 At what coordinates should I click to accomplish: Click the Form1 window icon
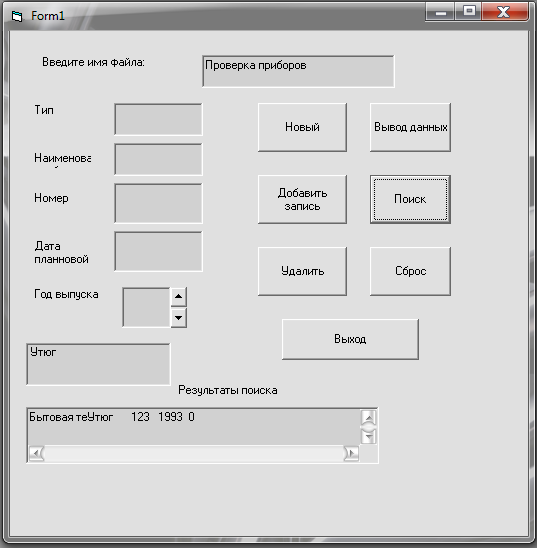17,16
